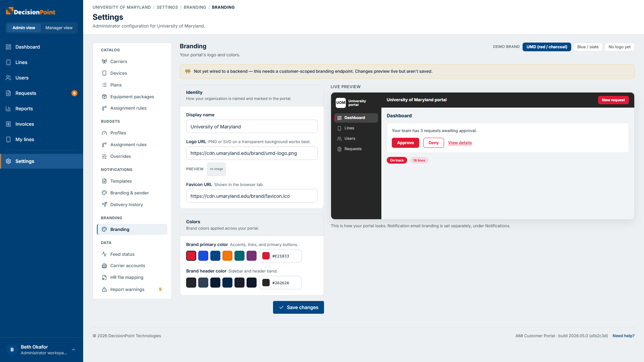Image resolution: width=644 pixels, height=362 pixels.
Task: Go to the main Dashboard page
Action: 42,47
